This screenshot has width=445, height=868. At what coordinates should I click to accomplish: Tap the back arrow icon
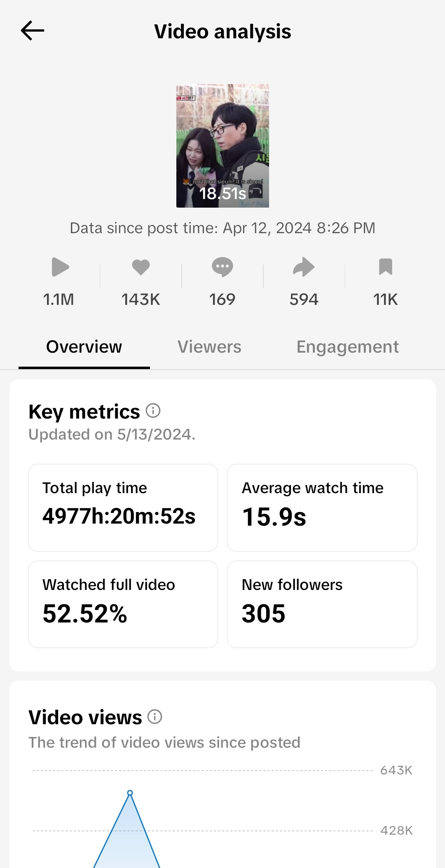pyautogui.click(x=33, y=31)
